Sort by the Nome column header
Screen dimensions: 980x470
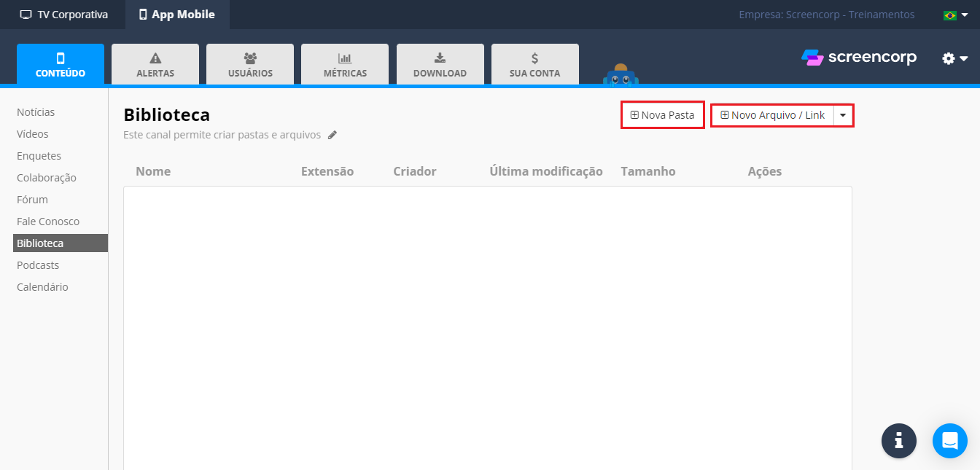click(x=153, y=171)
